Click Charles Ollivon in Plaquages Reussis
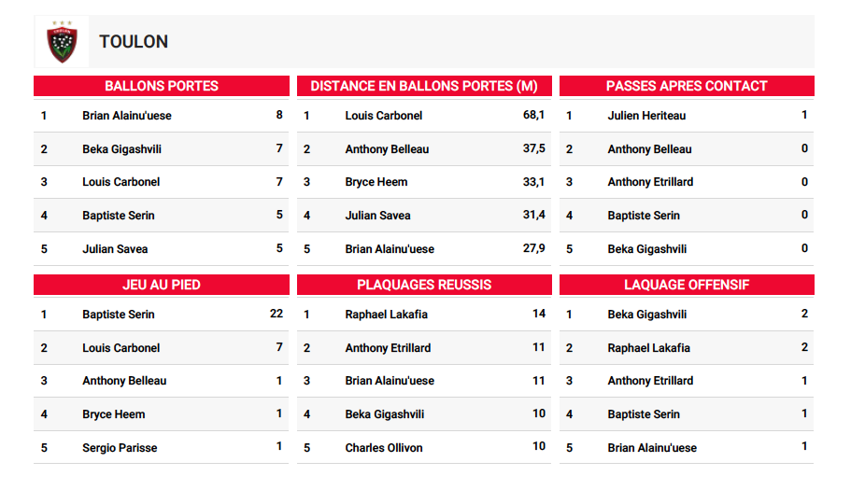Viewport: 865px width, 504px height. 384,448
